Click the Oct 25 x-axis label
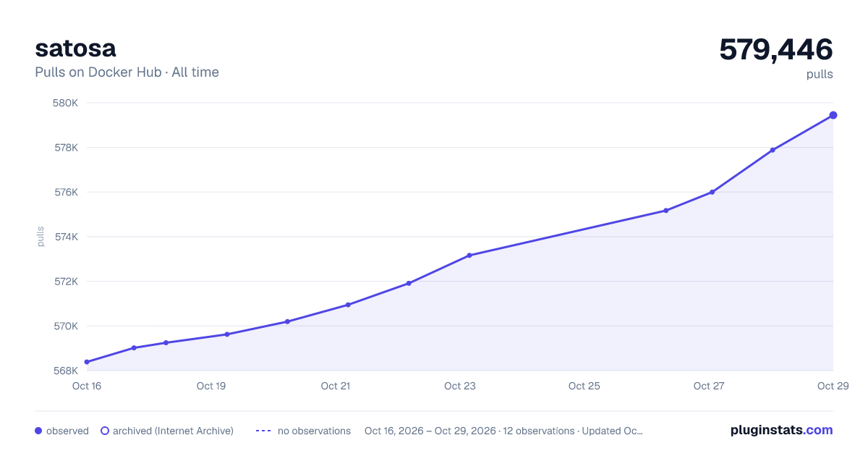 click(x=584, y=386)
